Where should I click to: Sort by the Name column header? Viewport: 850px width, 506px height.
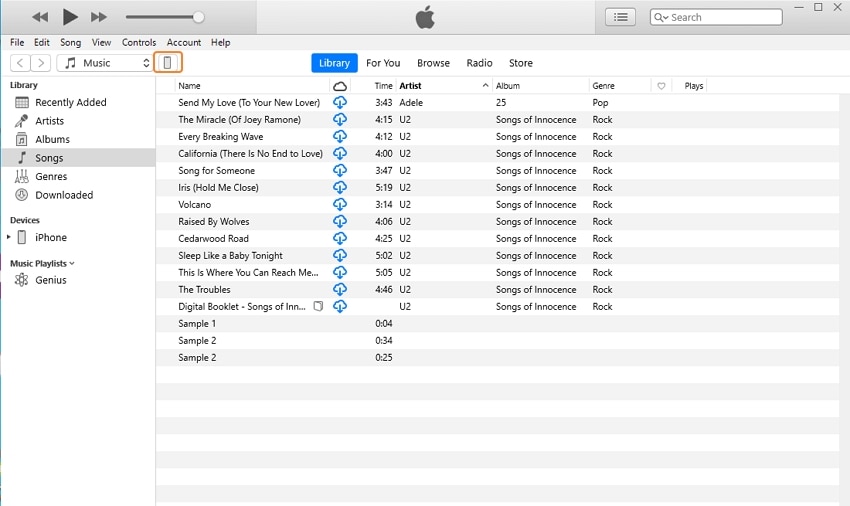click(252, 86)
